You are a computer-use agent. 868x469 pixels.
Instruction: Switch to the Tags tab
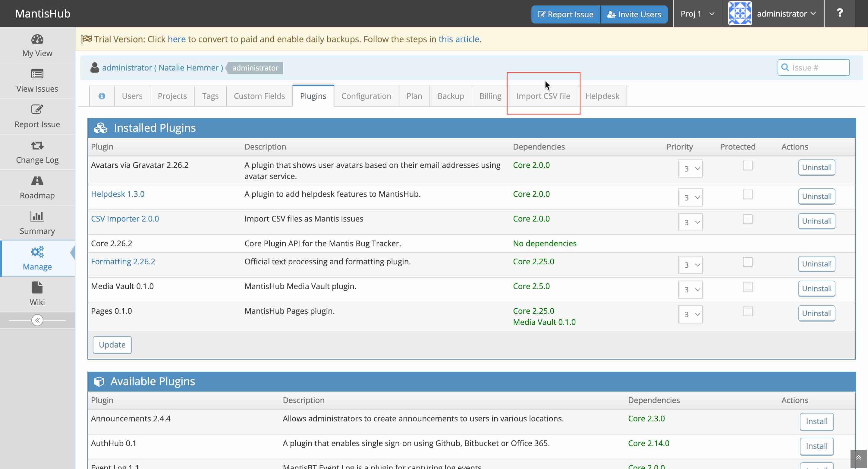(210, 96)
